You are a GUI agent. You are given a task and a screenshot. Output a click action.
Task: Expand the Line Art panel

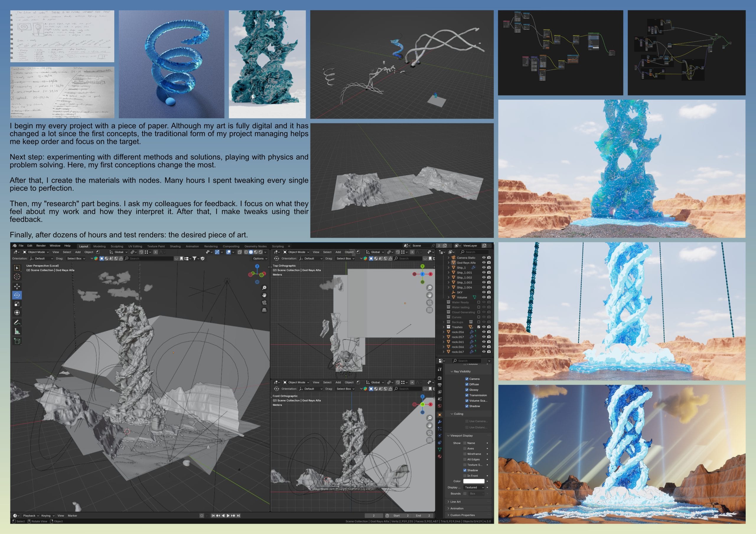(455, 502)
